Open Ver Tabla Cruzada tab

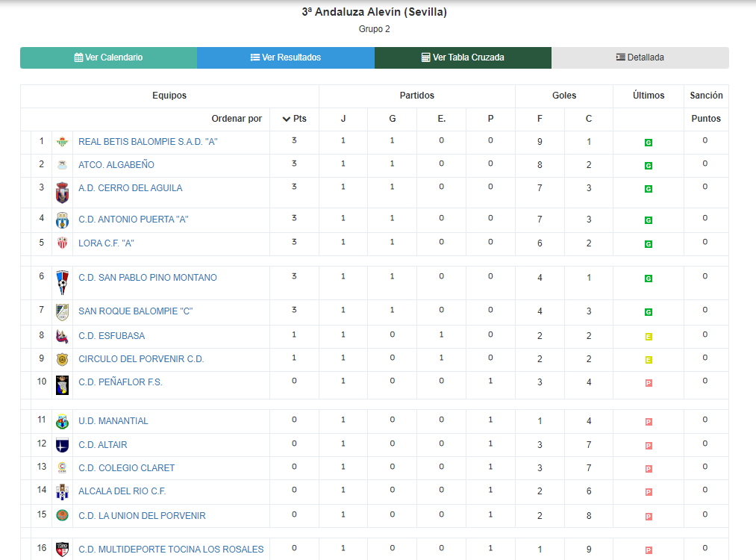pos(463,57)
